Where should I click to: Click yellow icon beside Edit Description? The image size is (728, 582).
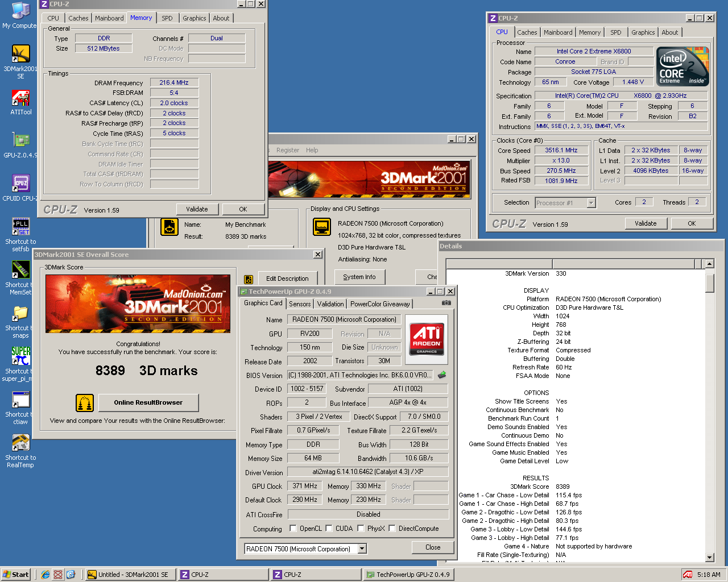pos(248,279)
